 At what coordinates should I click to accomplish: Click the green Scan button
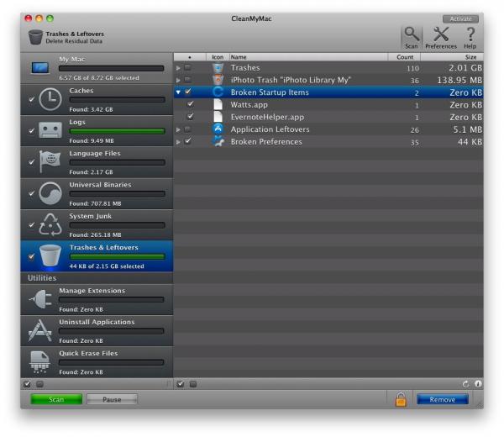(56, 399)
